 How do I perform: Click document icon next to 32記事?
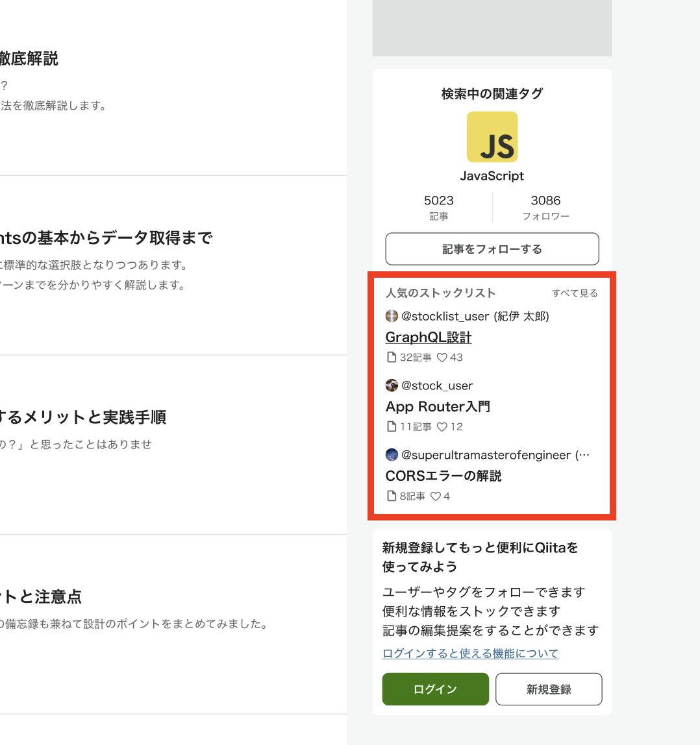tap(392, 358)
